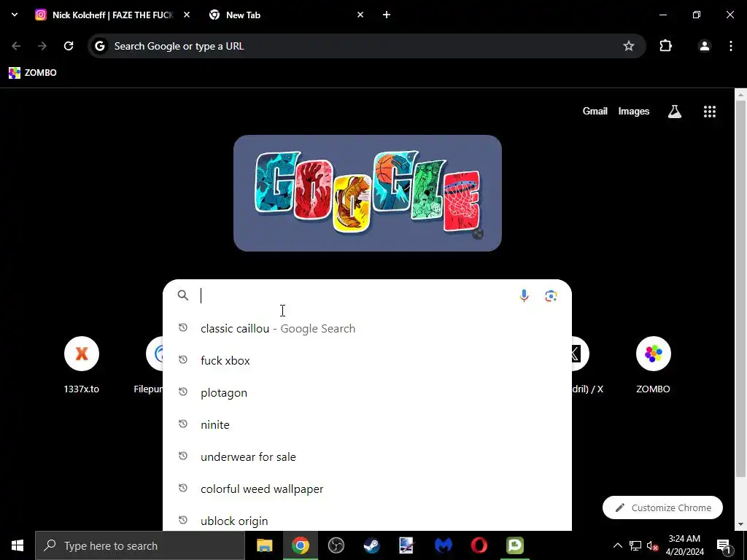747x560 pixels.
Task: Share the doodle via share icon
Action: [x=478, y=234]
